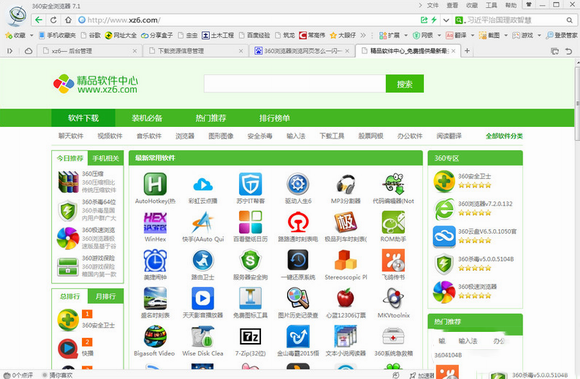
Task: Click the login manager button
Action: pos(562,35)
